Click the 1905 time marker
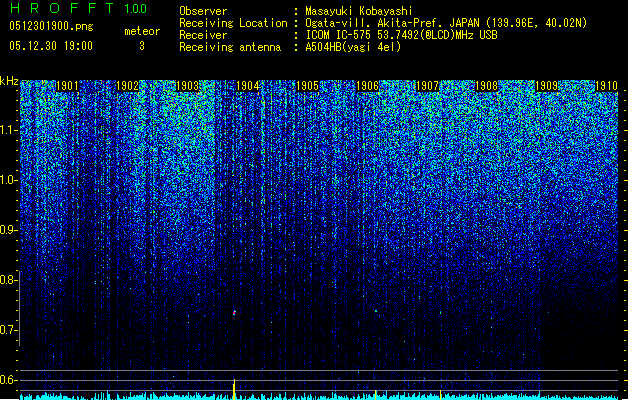Screen dimensions: 629x400 click(307, 86)
